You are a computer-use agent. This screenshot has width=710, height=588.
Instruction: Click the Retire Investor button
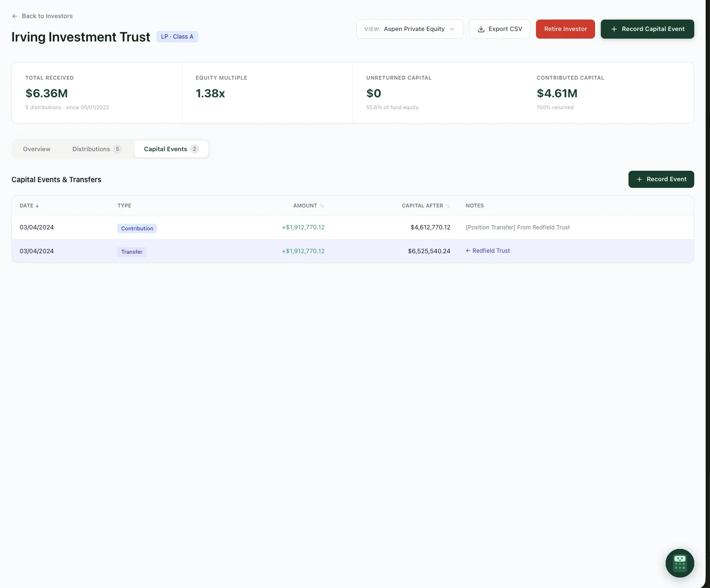pos(565,29)
